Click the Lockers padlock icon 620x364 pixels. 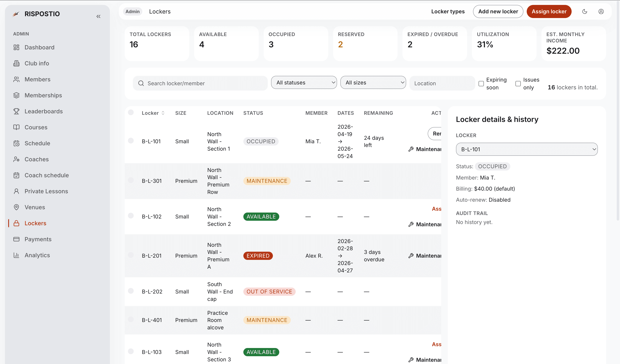coord(16,223)
